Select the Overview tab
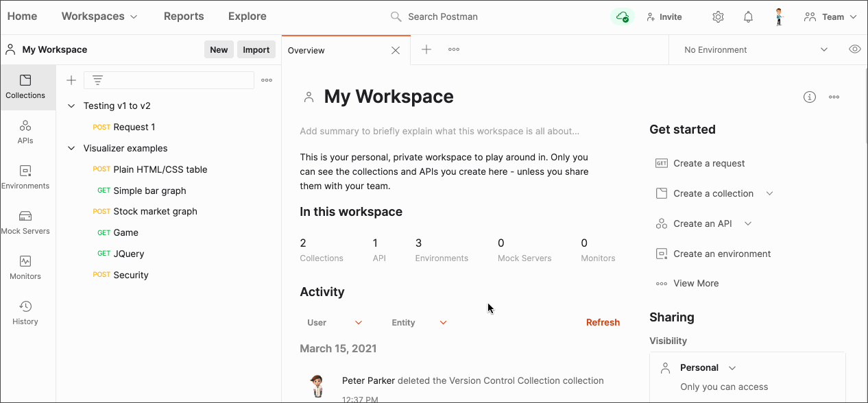Screen dimensions: 868x403 (346, 50)
